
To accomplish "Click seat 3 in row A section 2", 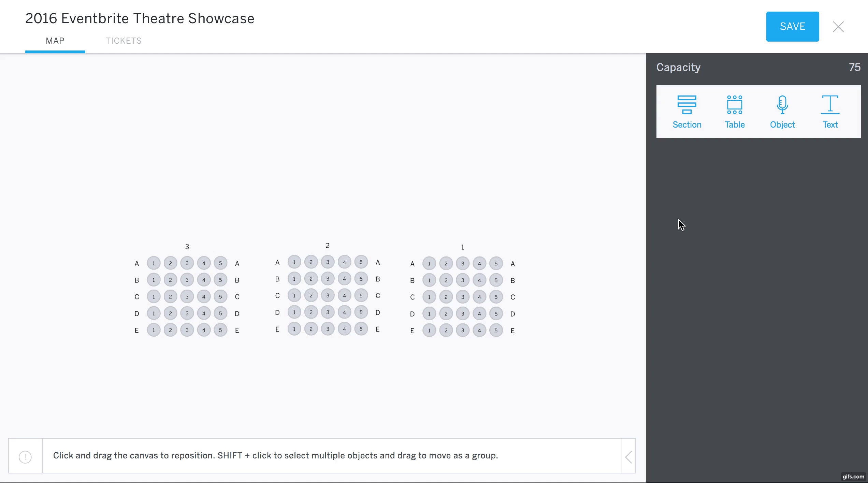I will pyautogui.click(x=328, y=262).
